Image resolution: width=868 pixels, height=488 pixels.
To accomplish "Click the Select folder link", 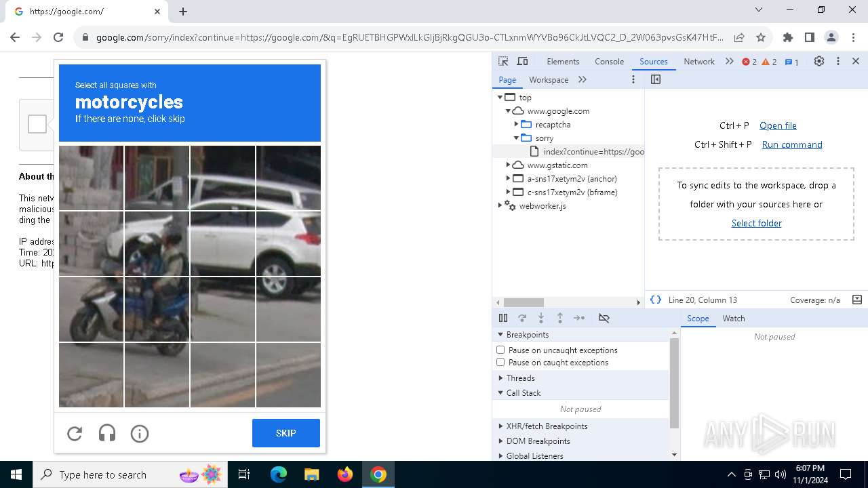I will pyautogui.click(x=757, y=223).
